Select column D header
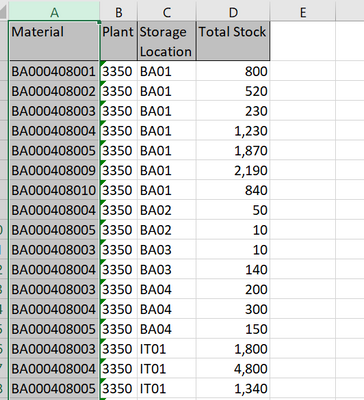The width and height of the screenshot is (364, 400). coord(233,12)
